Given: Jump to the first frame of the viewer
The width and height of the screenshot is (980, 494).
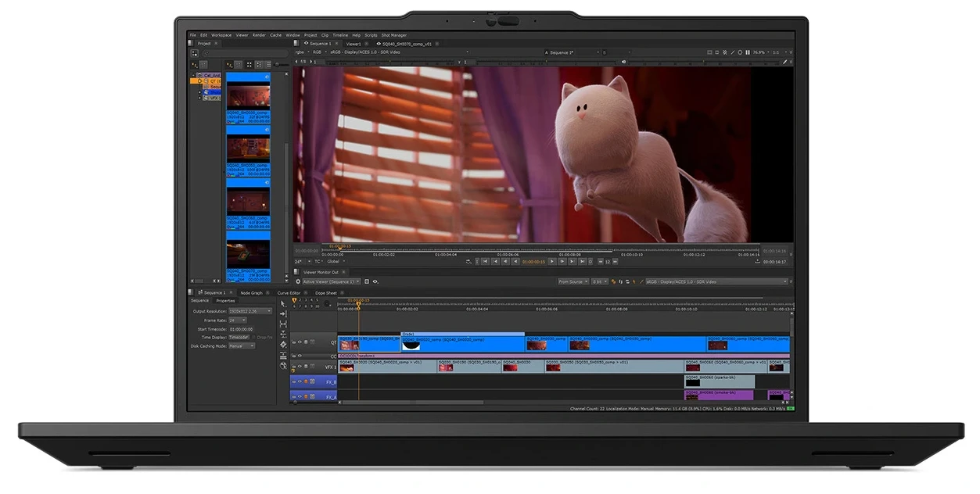Looking at the screenshot, I should [486, 261].
